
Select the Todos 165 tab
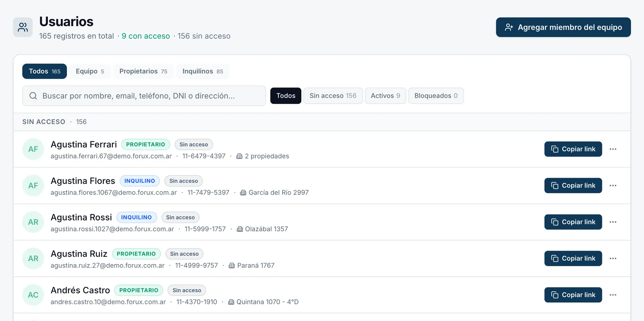pos(45,71)
